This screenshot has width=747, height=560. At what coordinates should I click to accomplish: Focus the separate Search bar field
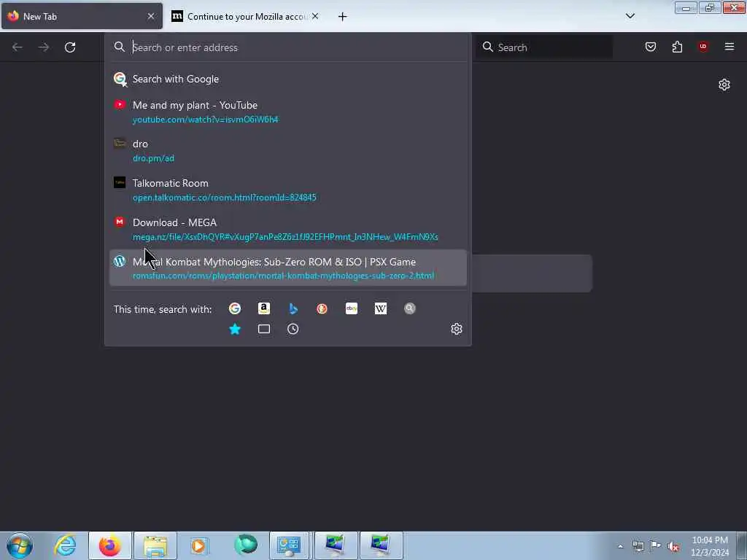point(544,47)
